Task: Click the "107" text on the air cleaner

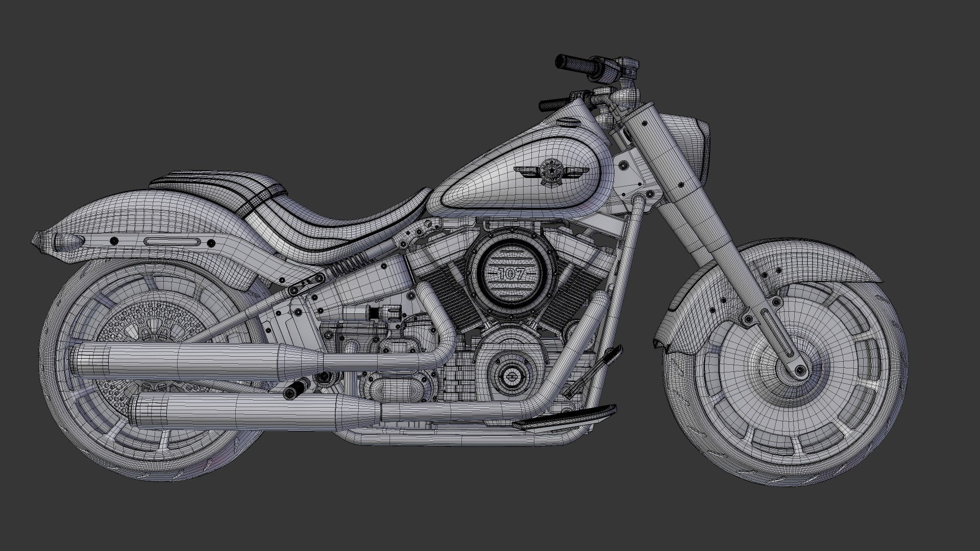Action: coord(511,274)
